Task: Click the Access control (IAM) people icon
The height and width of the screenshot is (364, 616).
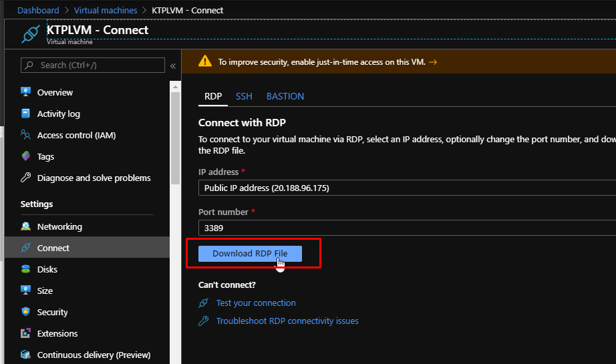Action: click(x=25, y=135)
